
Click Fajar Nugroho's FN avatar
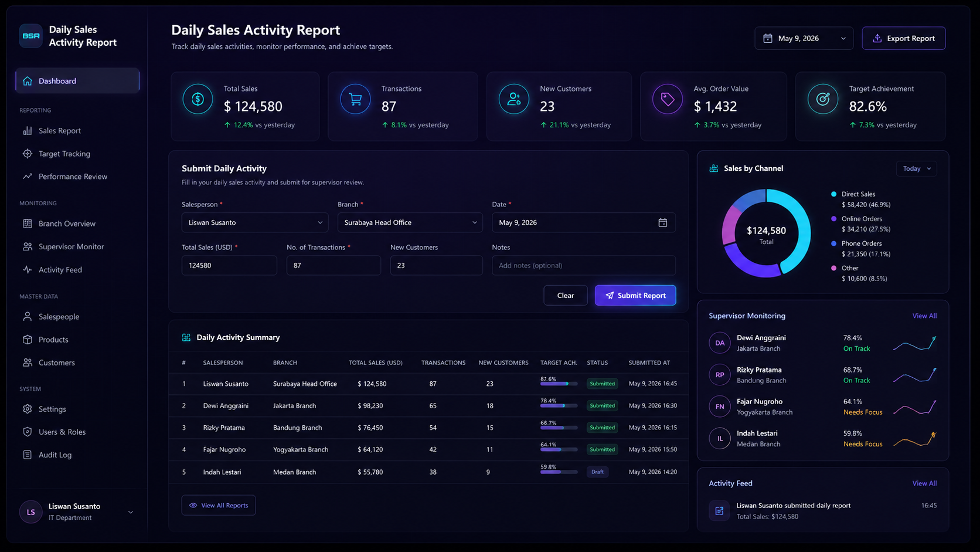tap(720, 407)
